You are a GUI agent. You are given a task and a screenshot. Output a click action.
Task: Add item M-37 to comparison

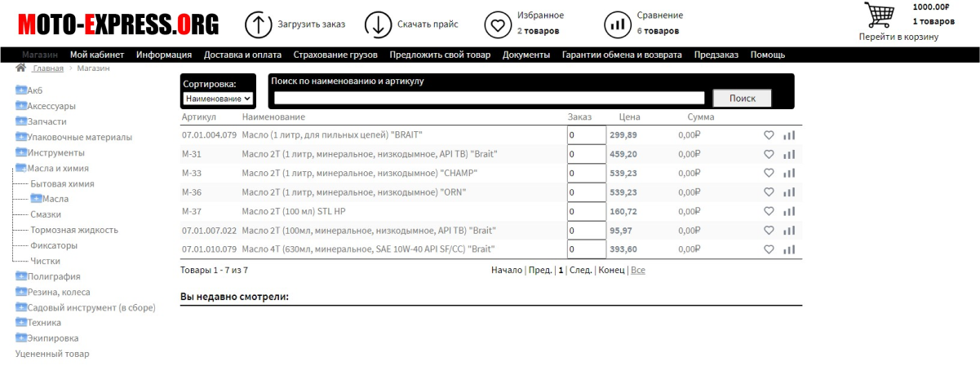coord(789,211)
